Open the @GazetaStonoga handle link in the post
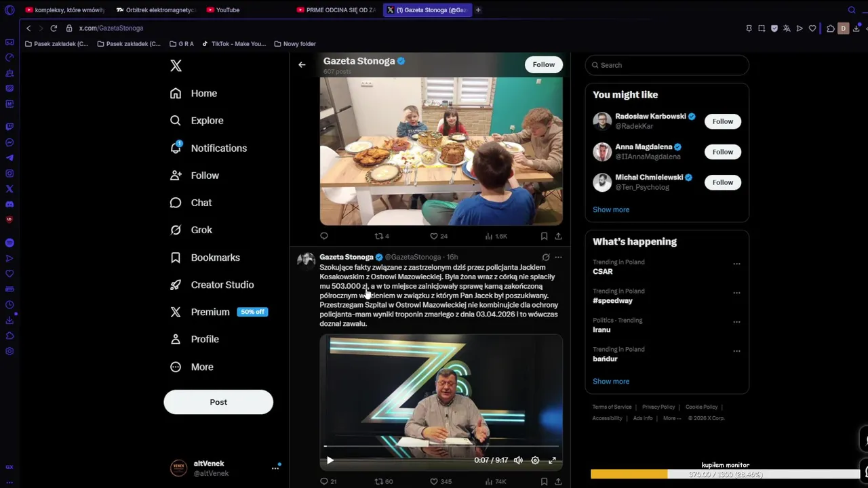This screenshot has height=488, width=868. tap(413, 258)
